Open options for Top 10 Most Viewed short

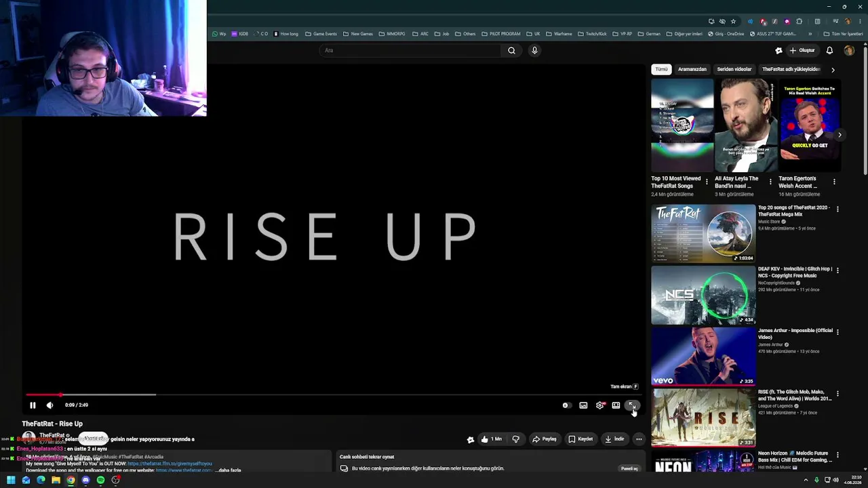(x=707, y=182)
